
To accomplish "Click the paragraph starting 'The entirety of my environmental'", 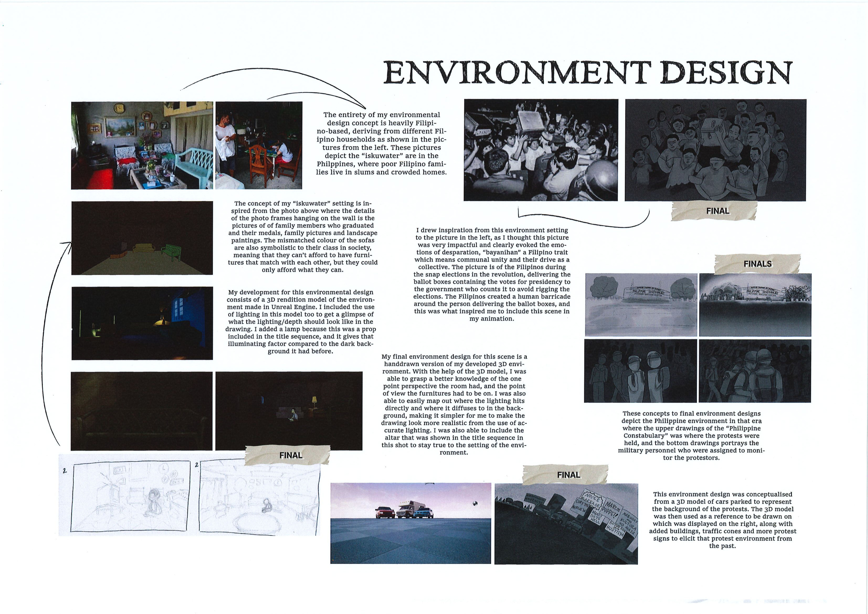I will click(381, 143).
